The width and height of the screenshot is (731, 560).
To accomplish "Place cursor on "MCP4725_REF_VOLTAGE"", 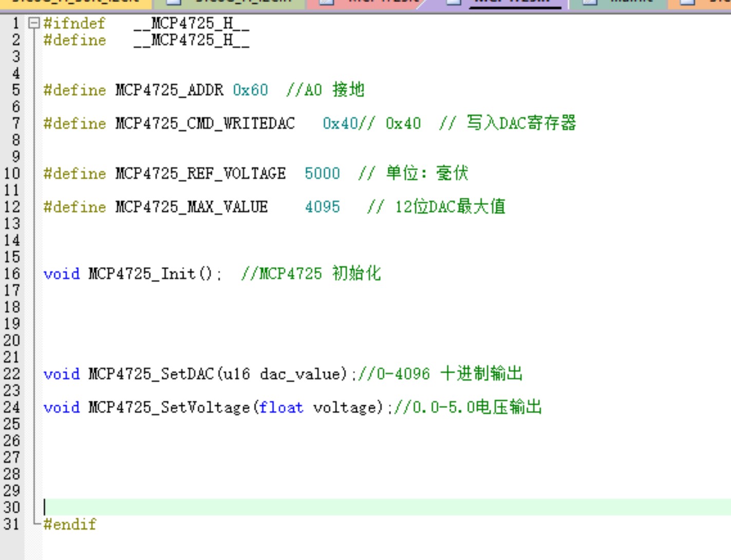I will 200,174.
